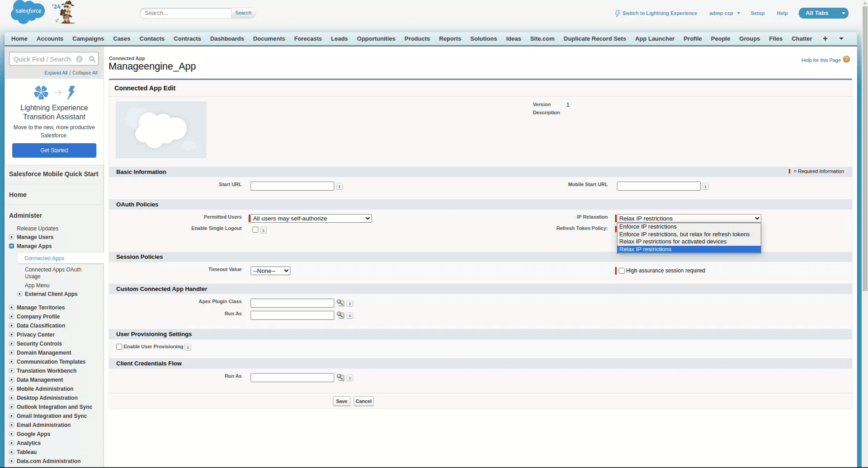Open the Run As lookup in Client Credentials Flow

point(340,377)
